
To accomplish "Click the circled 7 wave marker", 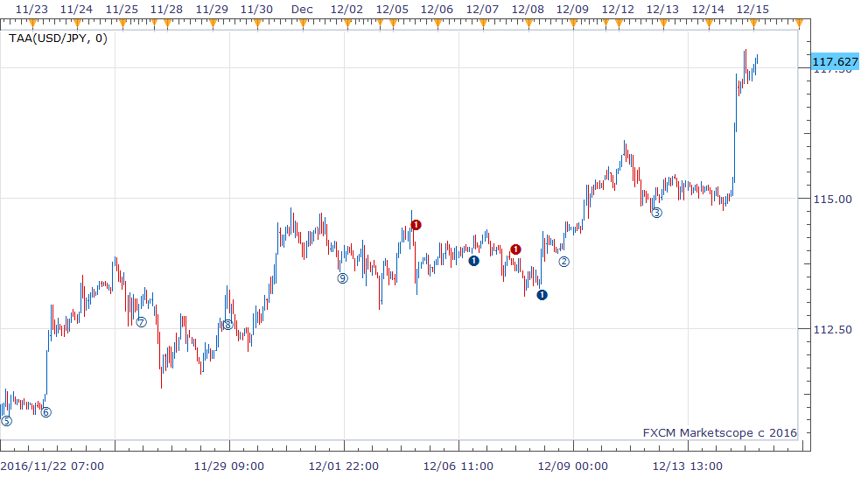I will pyautogui.click(x=142, y=322).
